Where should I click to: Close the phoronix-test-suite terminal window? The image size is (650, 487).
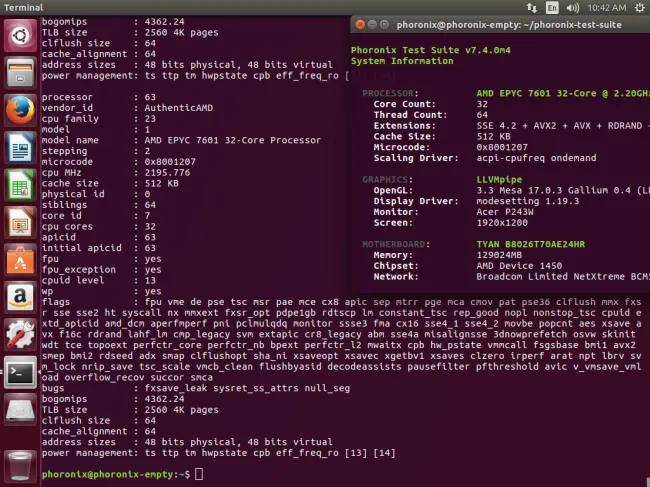tap(360, 24)
